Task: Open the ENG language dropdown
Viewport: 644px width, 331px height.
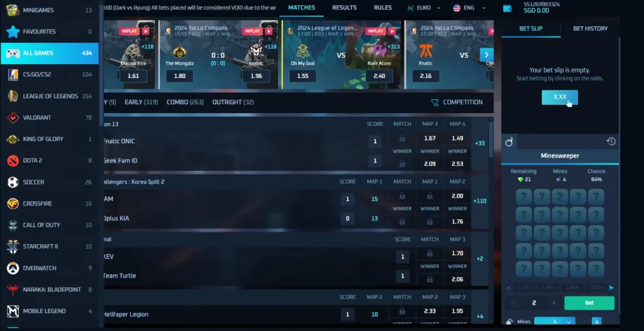Action: coord(469,8)
